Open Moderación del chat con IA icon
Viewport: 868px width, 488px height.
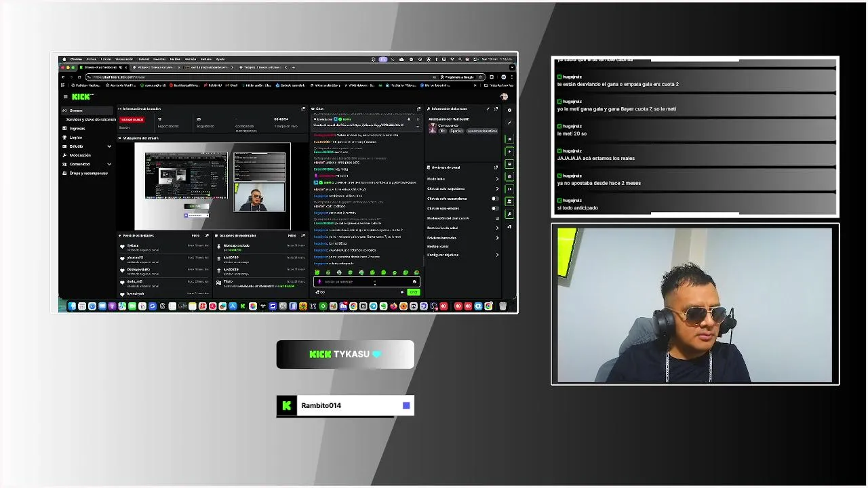(x=497, y=218)
